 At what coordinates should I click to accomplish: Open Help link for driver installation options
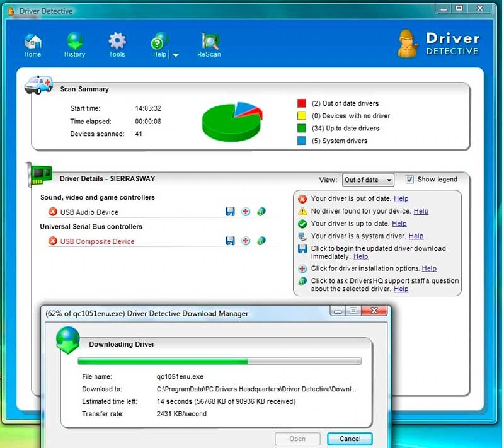429,268
